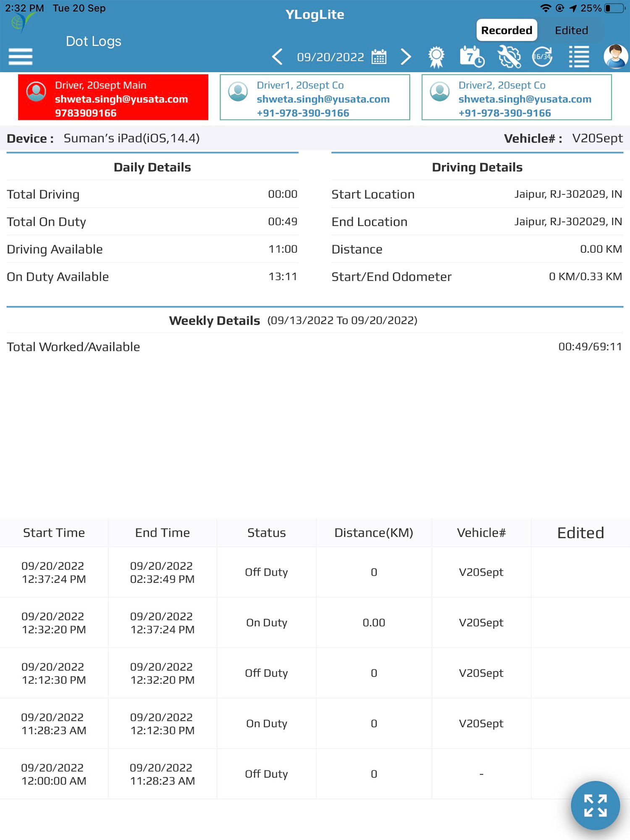Tap the 0.00 distance cell
The width and height of the screenshot is (630, 840).
(x=374, y=622)
